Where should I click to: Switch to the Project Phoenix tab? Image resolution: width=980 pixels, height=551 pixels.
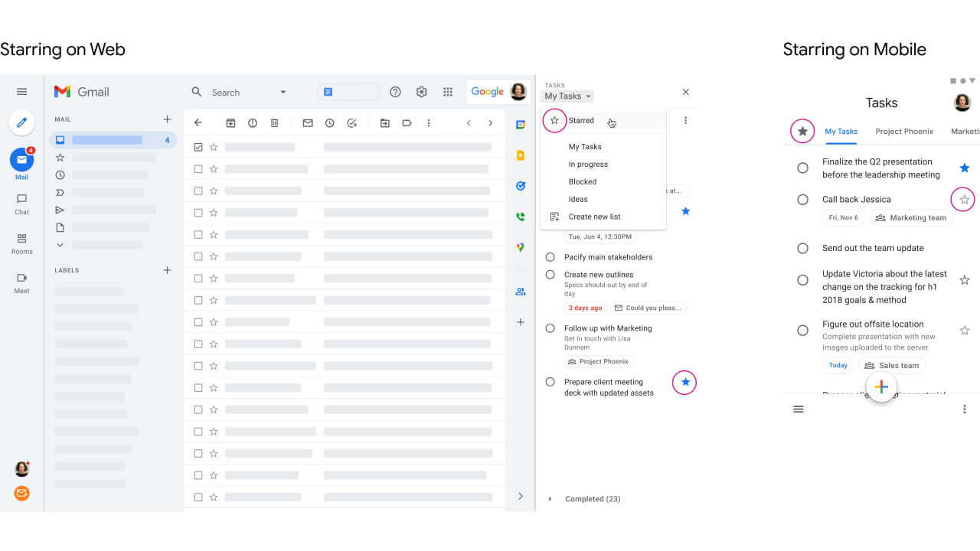point(904,131)
